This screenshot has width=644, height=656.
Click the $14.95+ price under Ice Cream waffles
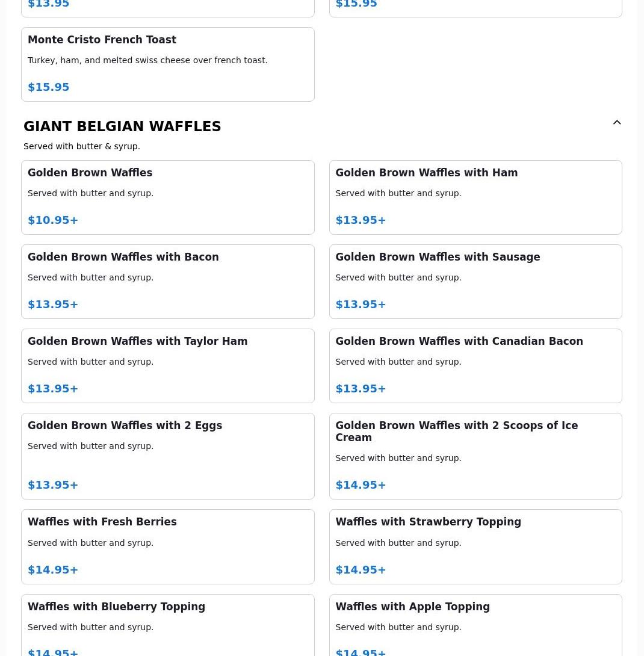tap(361, 485)
